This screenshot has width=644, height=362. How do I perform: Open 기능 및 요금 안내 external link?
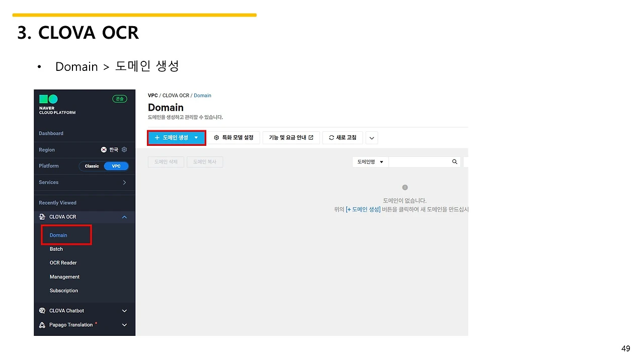click(x=291, y=137)
